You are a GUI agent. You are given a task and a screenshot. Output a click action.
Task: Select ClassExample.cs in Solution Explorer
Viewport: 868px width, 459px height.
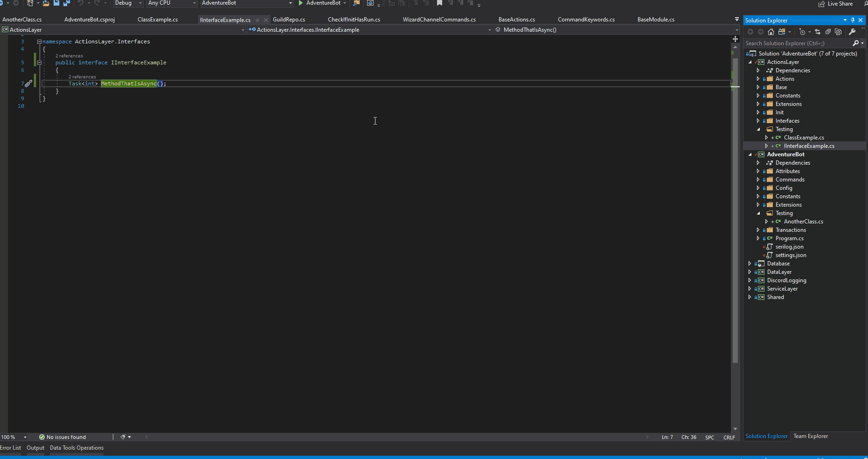click(804, 138)
